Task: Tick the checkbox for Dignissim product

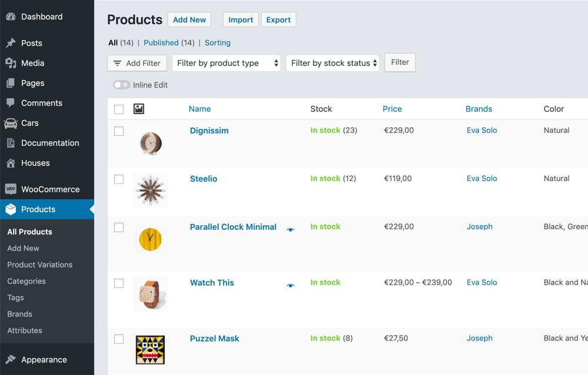Action: pos(119,131)
